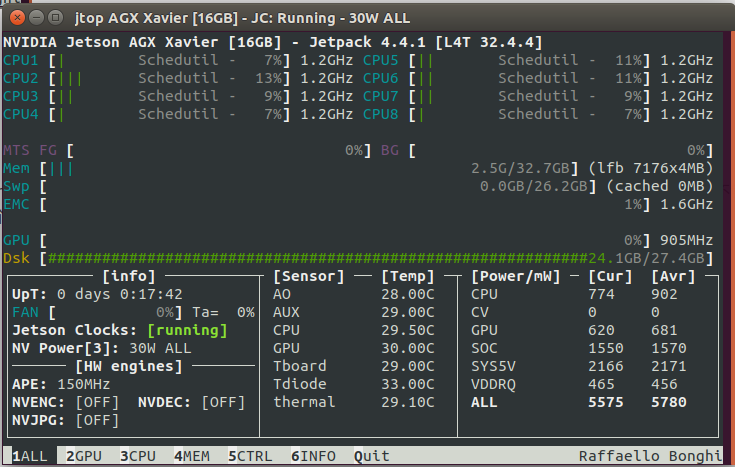Image resolution: width=735 pixels, height=467 pixels.
Task: Click the CPU current power 774
Action: tap(601, 294)
